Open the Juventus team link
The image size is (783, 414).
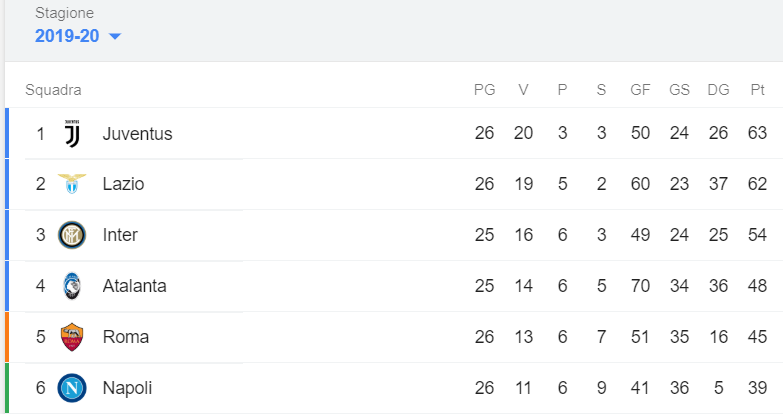click(137, 134)
